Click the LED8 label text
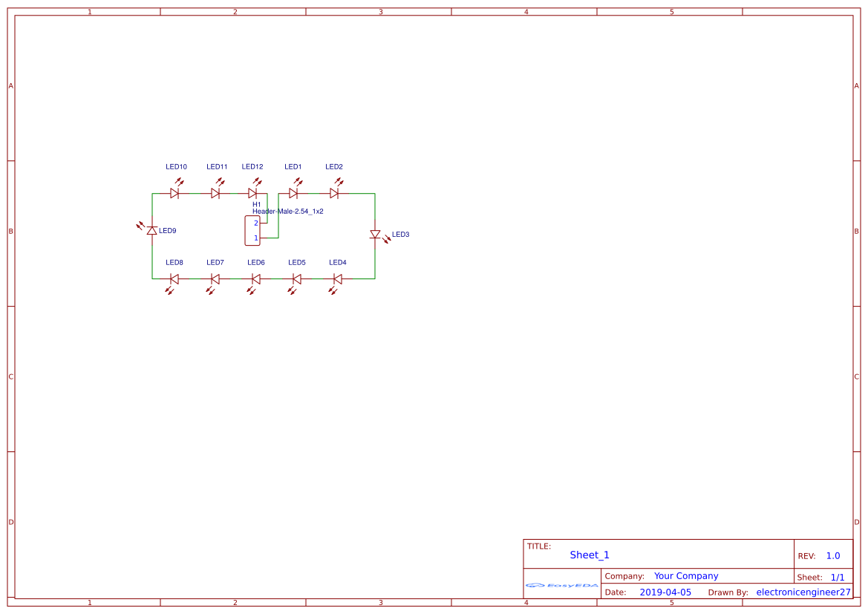Screen dimensions: 868x614 point(174,262)
